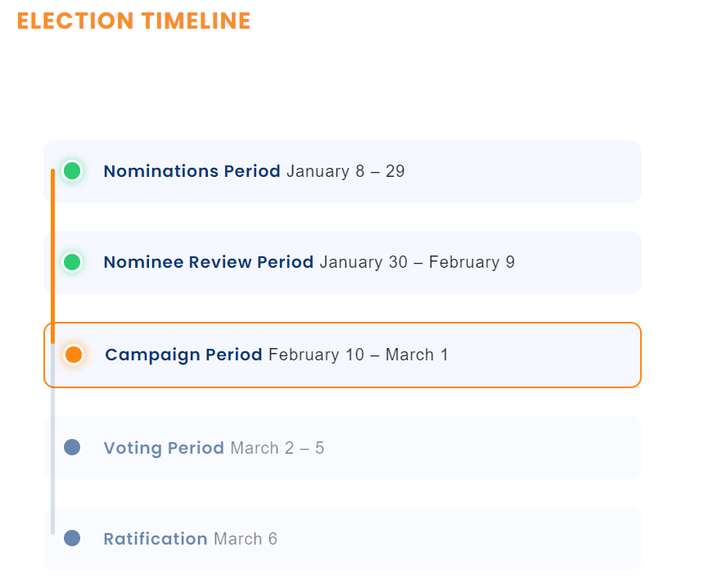Click the green dot beside Nominee Review Period
This screenshot has height=588, width=713.
coord(72,262)
